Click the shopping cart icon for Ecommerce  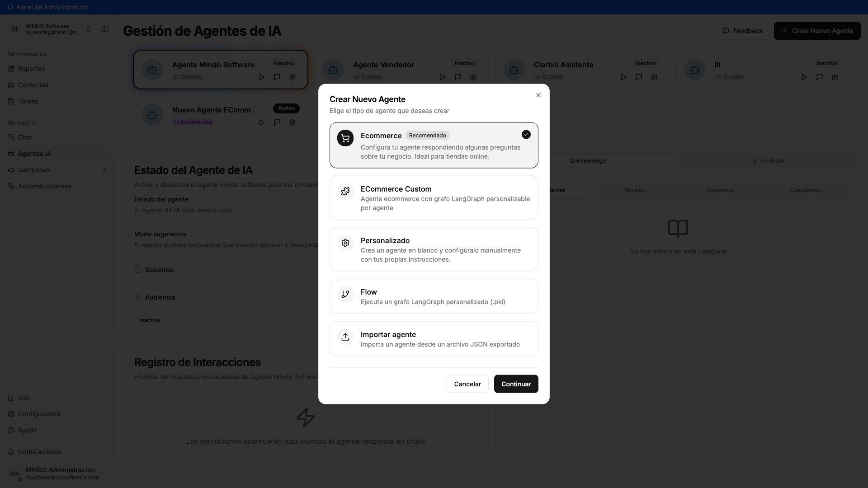coord(345,138)
